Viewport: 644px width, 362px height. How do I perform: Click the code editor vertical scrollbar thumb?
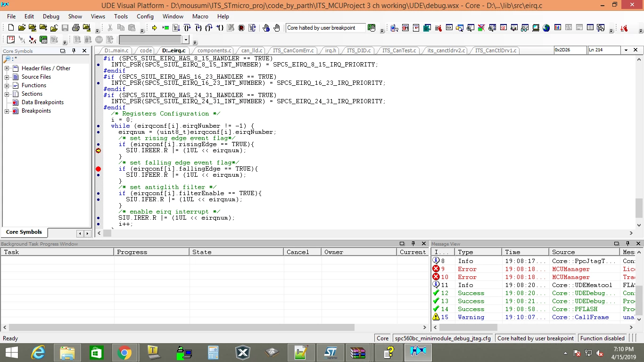(639, 207)
